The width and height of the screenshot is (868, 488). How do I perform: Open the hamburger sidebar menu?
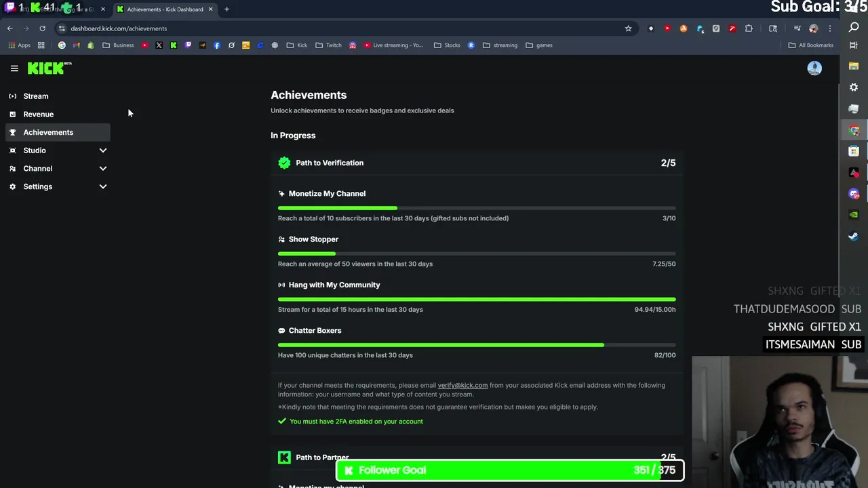pyautogui.click(x=14, y=68)
